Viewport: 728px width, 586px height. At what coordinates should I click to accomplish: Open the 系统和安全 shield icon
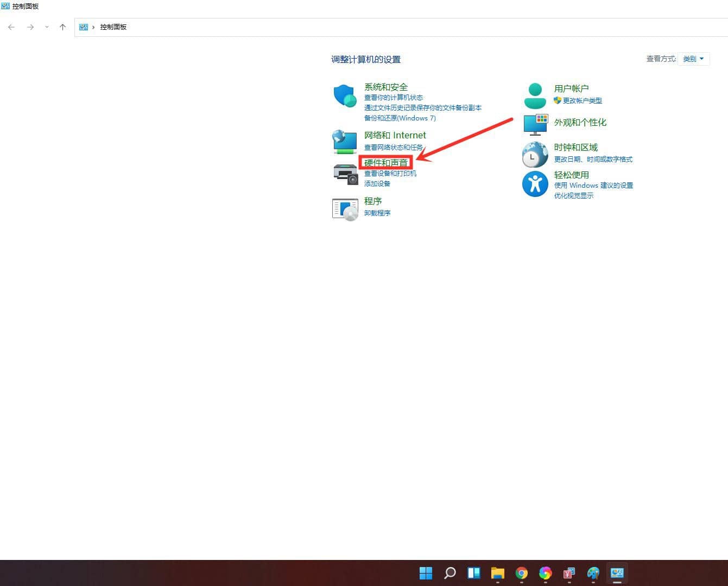[x=344, y=96]
